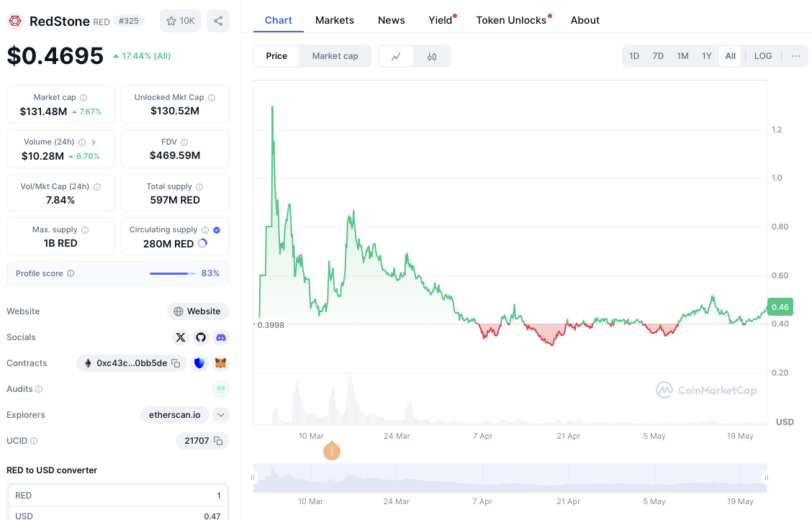Show Vol/Mkt Cap (24h) info icon
Screen dimensions: 812x520
97,187
